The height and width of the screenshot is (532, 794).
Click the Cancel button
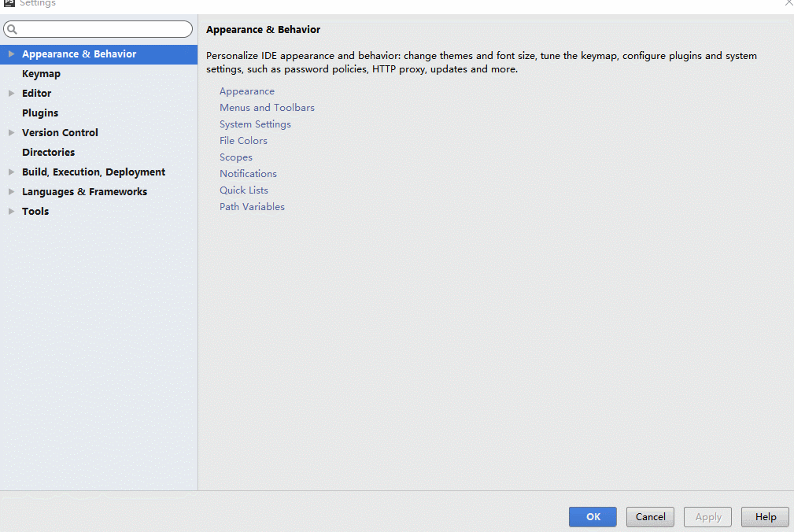tap(650, 517)
